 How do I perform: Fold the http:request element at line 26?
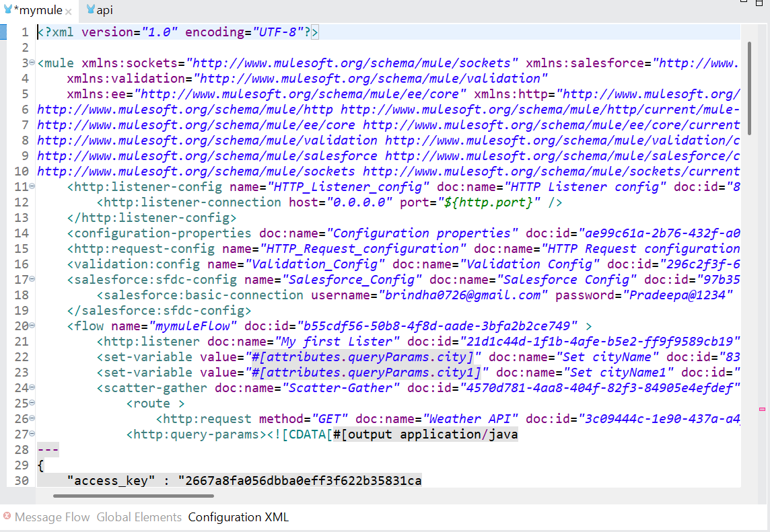pyautogui.click(x=32, y=419)
